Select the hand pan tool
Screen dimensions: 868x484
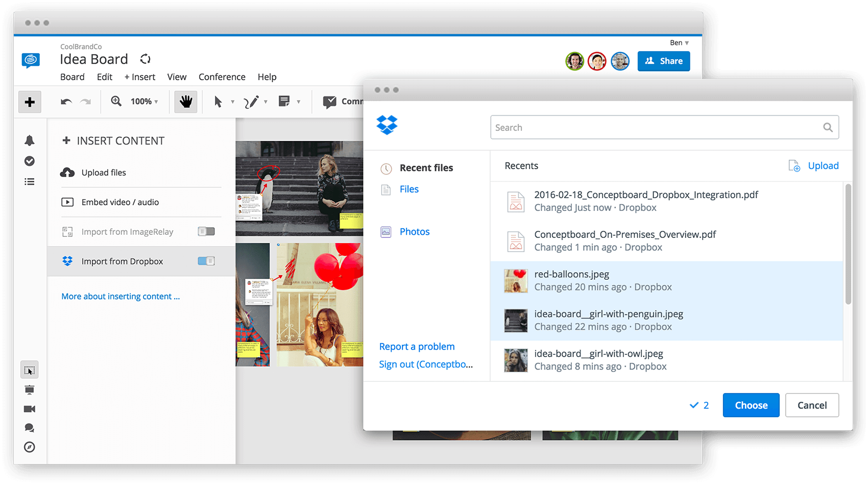186,102
